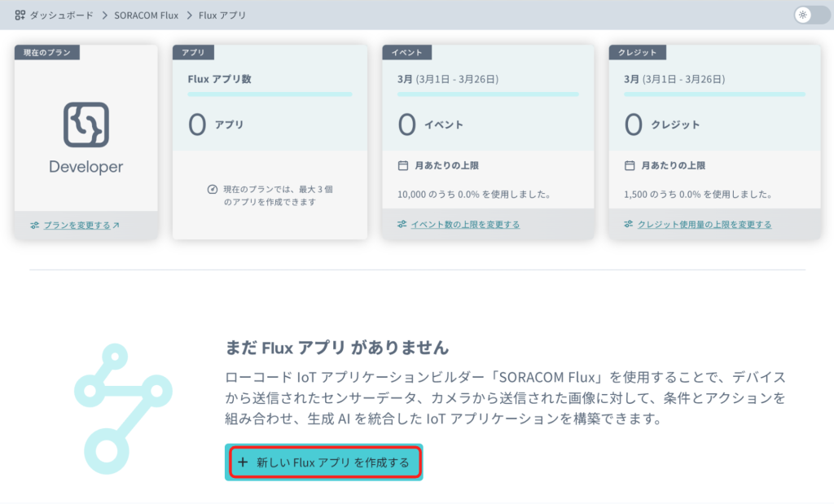Click the settings icon beside プランを変更する
Screen dimensions: 834x504
tap(34, 225)
